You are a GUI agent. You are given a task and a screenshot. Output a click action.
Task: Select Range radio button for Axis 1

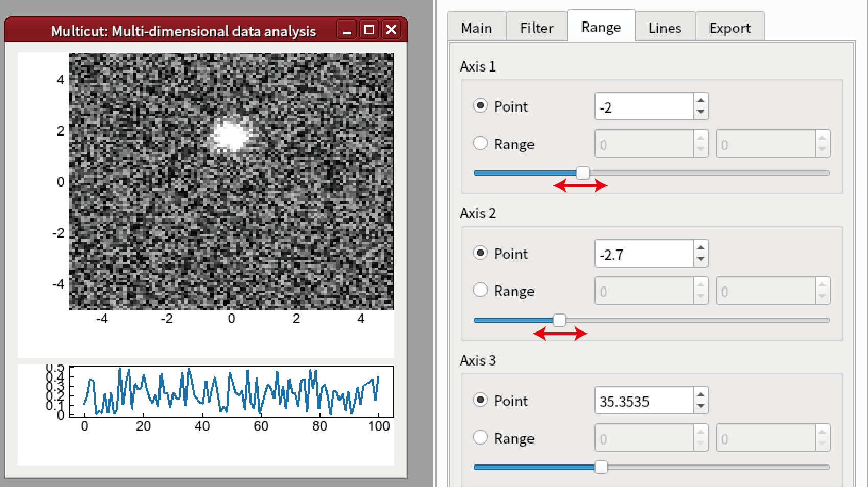[x=480, y=143]
